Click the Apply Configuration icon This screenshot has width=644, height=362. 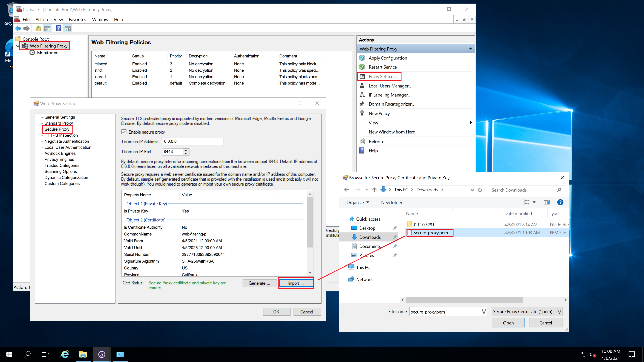(x=362, y=58)
